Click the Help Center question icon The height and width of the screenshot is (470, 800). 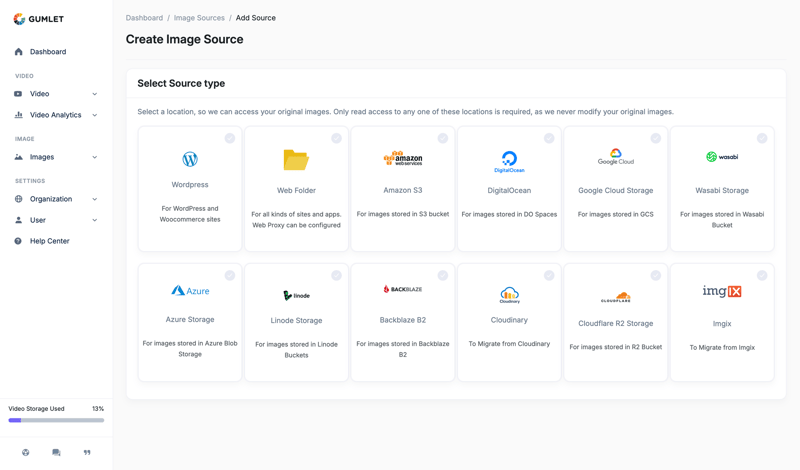[18, 241]
